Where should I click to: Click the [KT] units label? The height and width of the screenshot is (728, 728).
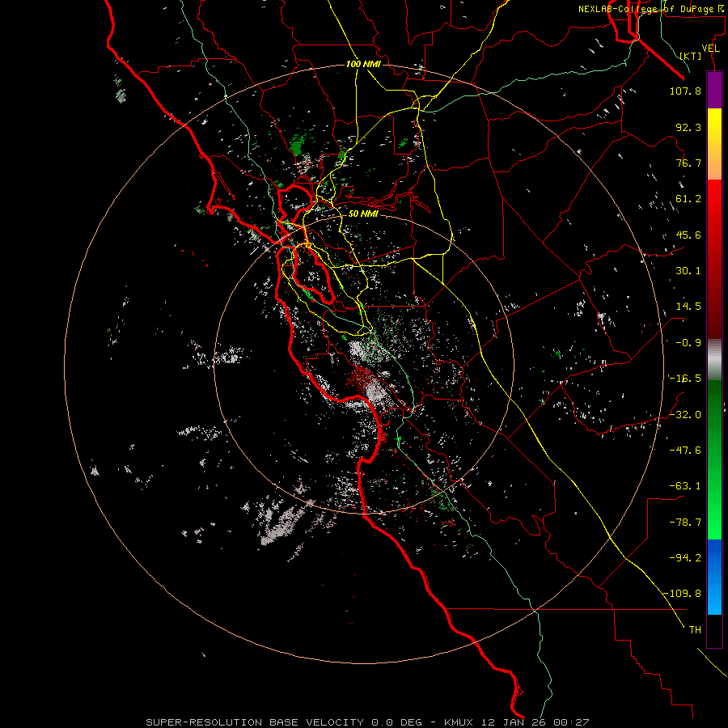click(691, 56)
